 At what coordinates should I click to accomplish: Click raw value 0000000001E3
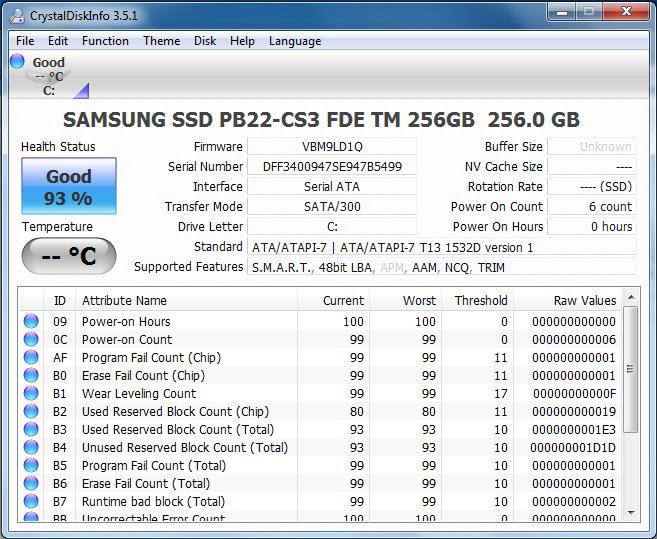pos(574,430)
